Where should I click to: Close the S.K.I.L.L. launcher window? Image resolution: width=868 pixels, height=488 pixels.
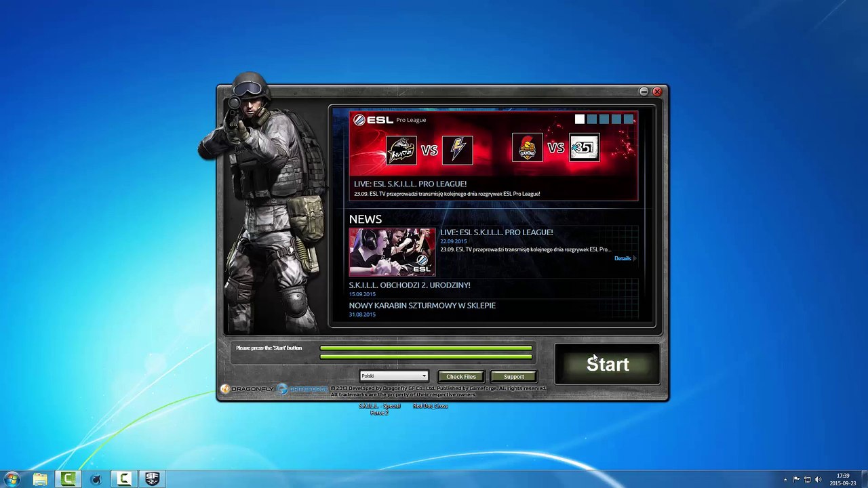click(657, 91)
